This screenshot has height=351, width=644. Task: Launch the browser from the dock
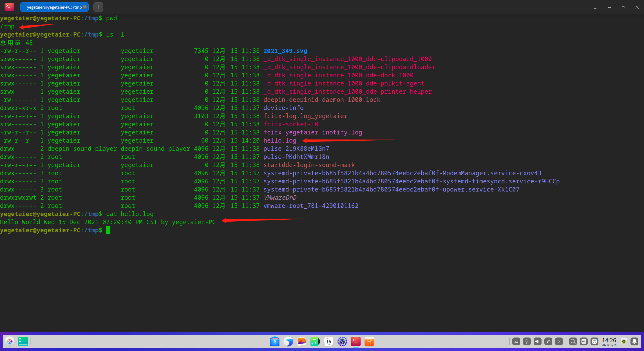tap(288, 341)
